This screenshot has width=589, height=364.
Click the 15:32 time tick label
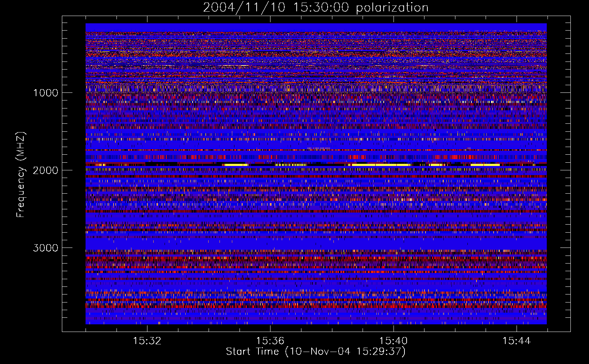coord(147,341)
